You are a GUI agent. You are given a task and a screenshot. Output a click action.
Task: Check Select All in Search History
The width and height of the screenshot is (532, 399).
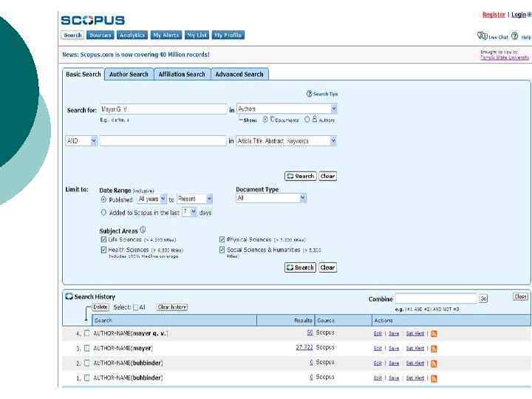(x=136, y=307)
